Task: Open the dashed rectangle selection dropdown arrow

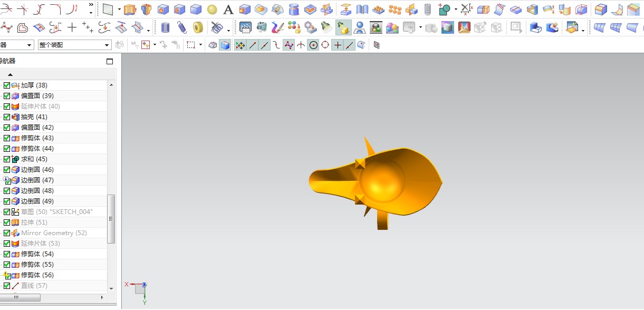Action: pos(200,45)
